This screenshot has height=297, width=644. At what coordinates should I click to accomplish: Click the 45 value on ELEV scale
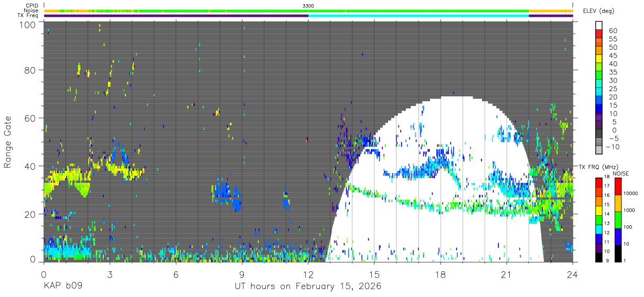[x=613, y=56]
